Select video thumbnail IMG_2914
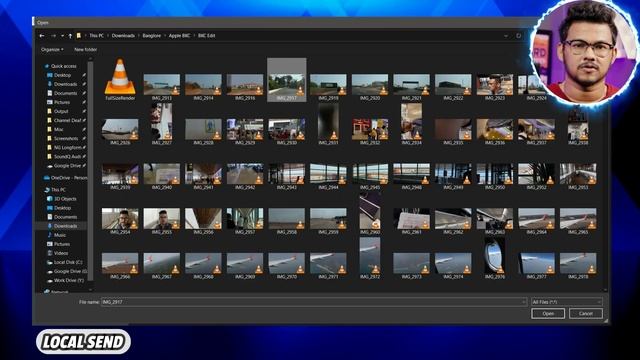This screenshot has height=360, width=640. click(203, 87)
